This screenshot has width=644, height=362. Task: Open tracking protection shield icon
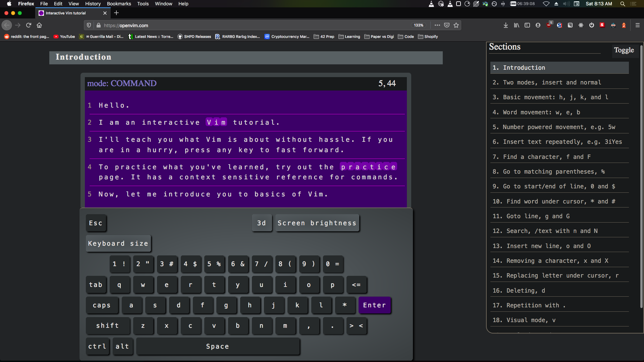89,25
